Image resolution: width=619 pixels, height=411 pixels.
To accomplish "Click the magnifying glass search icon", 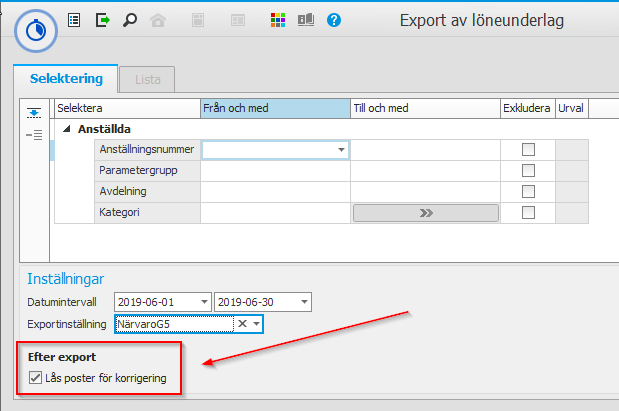I will click(129, 20).
